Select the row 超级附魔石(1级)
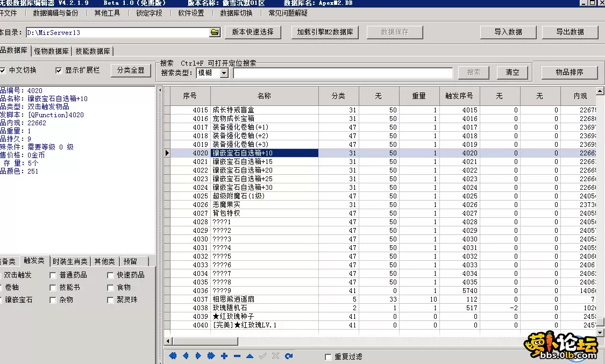Screen dimensions: 605x364 383,196
